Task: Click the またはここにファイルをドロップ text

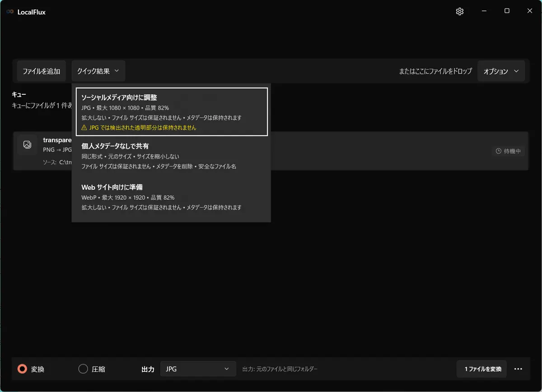Action: point(435,71)
